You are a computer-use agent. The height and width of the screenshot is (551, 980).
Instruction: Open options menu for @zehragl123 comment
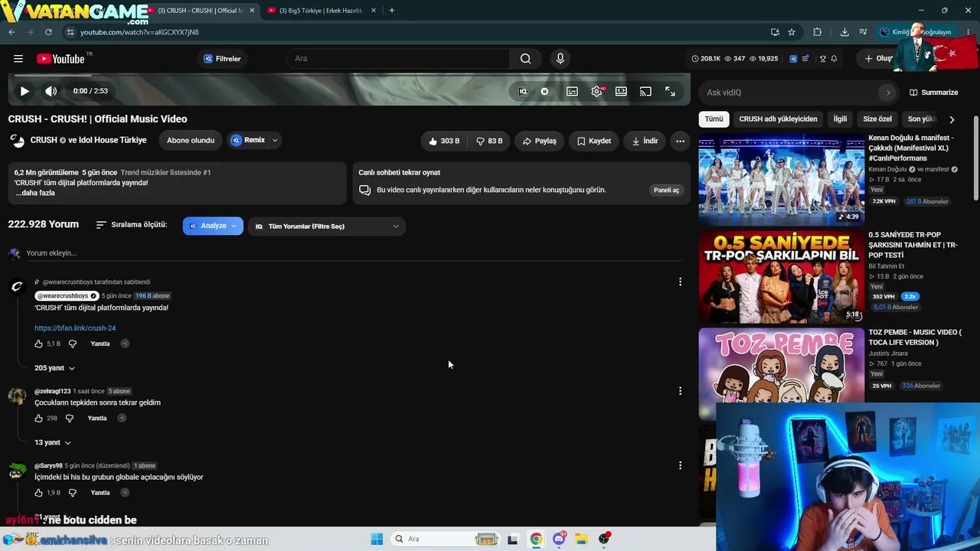point(680,391)
